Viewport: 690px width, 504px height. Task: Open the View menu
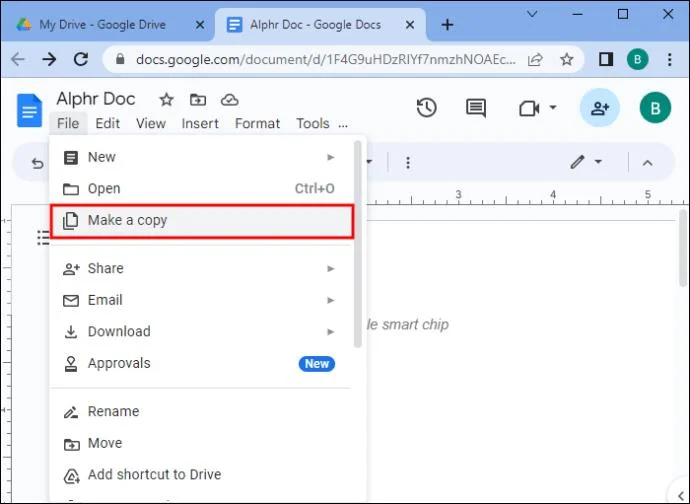click(x=151, y=123)
